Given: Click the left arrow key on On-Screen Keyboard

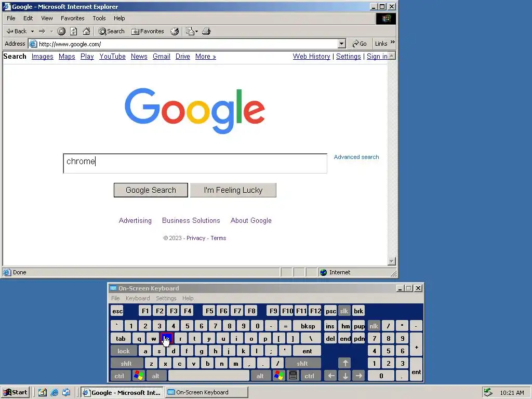Looking at the screenshot, I should pos(331,376).
